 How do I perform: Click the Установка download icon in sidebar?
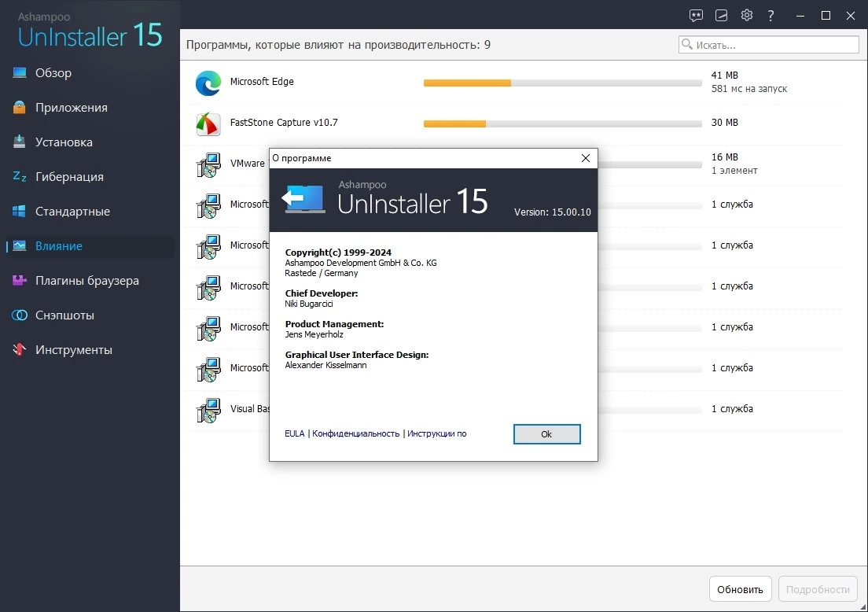pyautogui.click(x=20, y=142)
